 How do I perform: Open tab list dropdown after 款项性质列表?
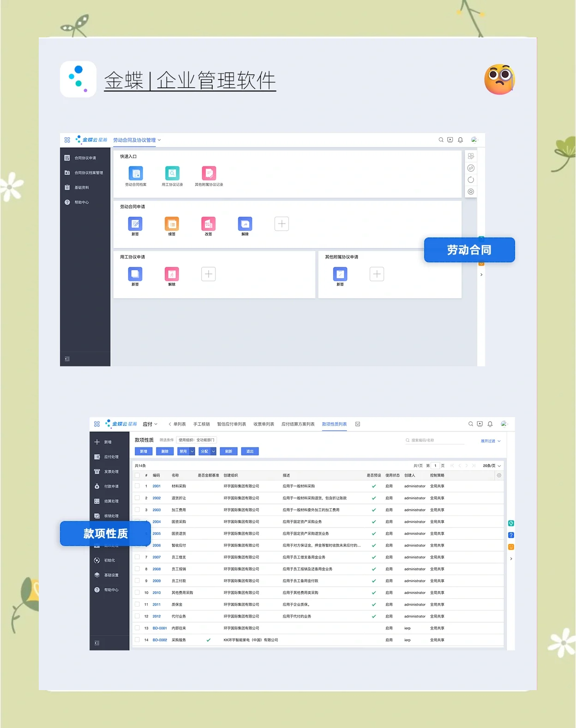click(x=358, y=424)
